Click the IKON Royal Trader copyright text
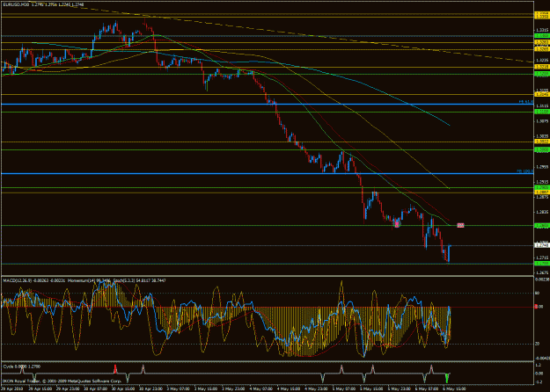 click(x=62, y=381)
